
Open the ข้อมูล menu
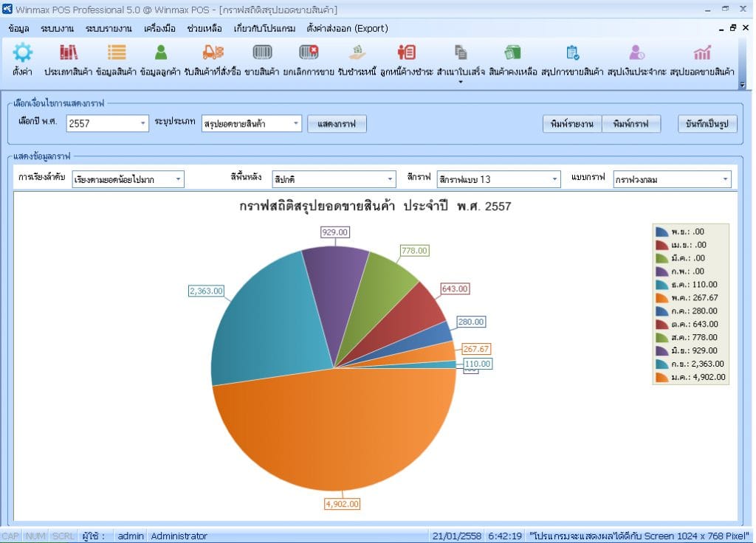pos(18,29)
